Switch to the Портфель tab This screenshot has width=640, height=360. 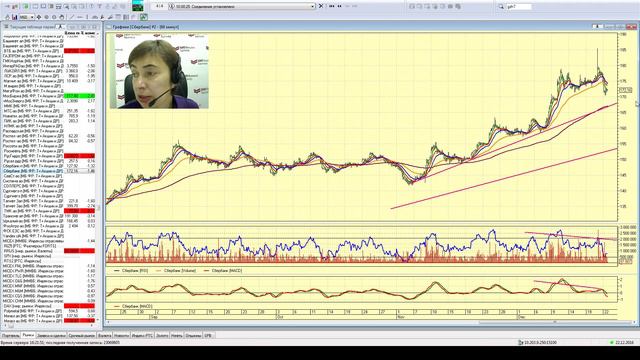(11, 336)
